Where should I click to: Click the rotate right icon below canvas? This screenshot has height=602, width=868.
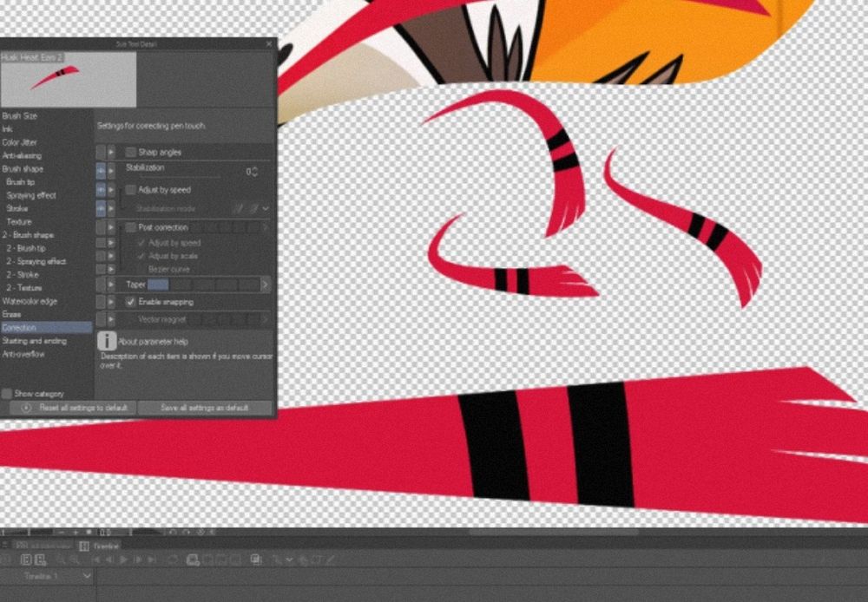tap(187, 532)
